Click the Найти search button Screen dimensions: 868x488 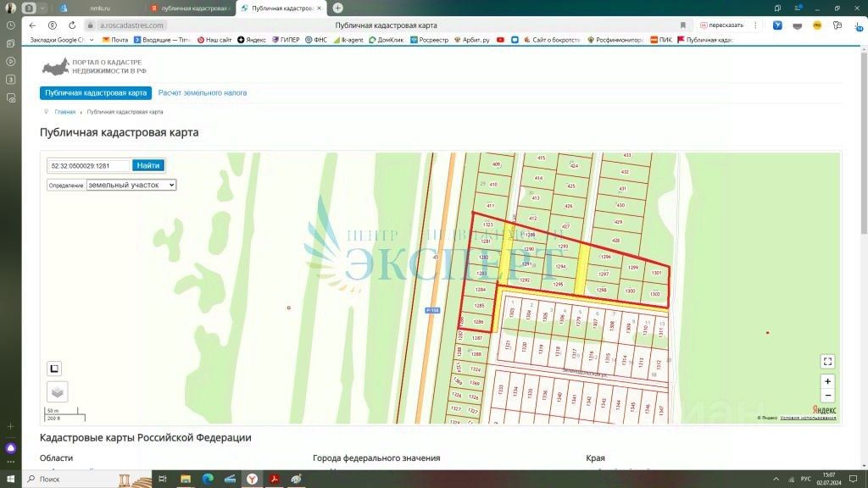coord(147,165)
